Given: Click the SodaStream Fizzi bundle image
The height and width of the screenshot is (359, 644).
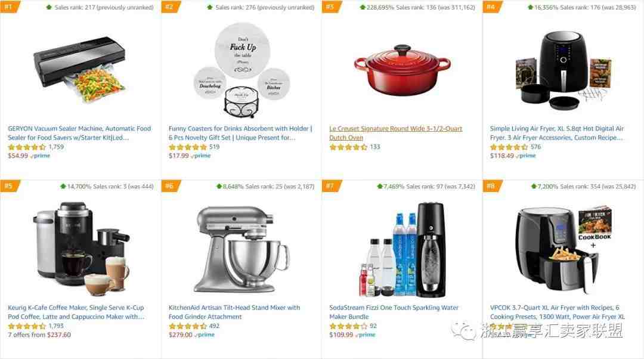Looking at the screenshot, I should [x=402, y=249].
